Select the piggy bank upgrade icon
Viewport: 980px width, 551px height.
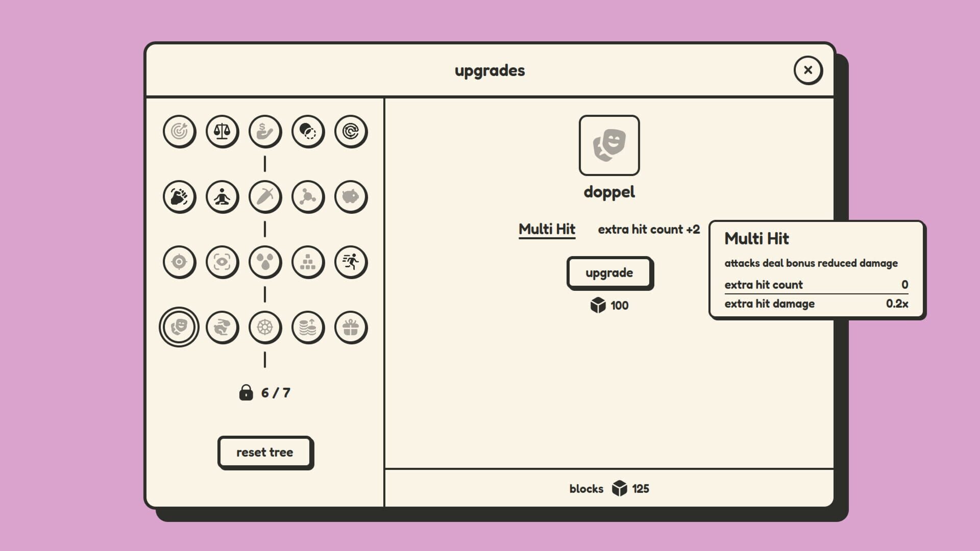351,197
